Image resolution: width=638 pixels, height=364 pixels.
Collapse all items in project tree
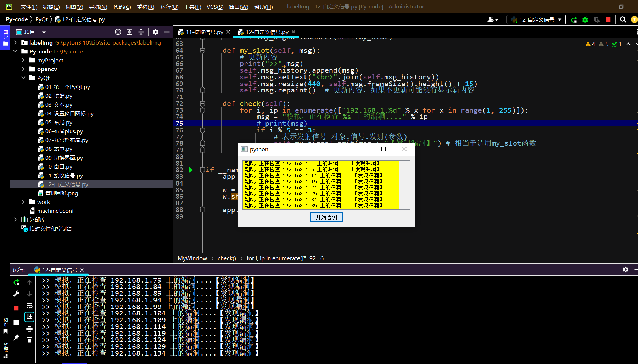141,32
